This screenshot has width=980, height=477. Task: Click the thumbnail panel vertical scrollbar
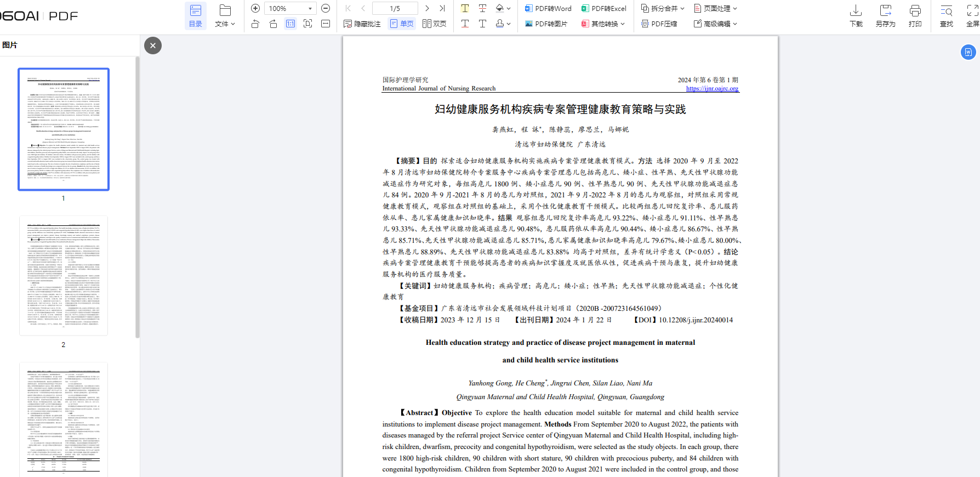coord(138,197)
